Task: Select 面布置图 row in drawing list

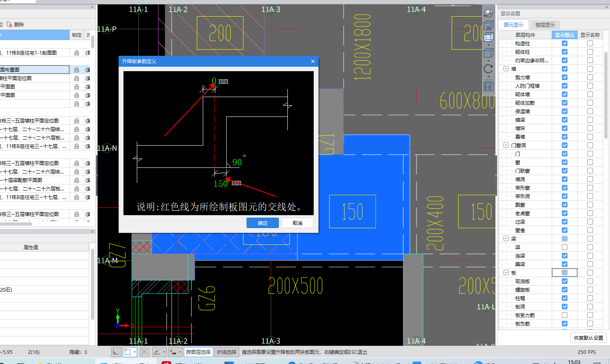Action: (34, 70)
